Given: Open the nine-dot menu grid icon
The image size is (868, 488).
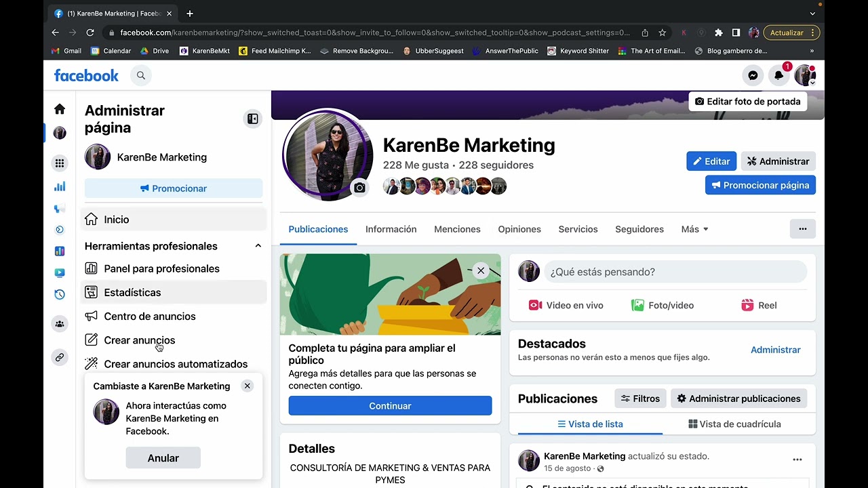Looking at the screenshot, I should [x=60, y=163].
